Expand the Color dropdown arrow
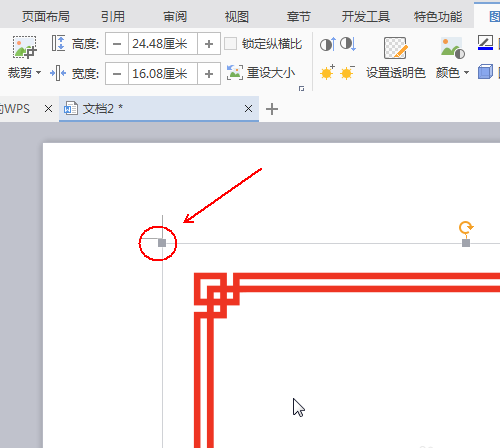Screen dimensions: 500x448 tap(466, 72)
